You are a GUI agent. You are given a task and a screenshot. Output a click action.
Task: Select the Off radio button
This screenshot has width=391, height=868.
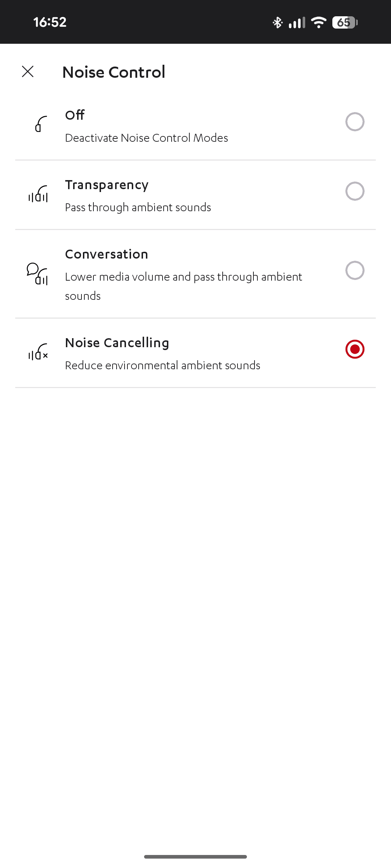(x=354, y=122)
